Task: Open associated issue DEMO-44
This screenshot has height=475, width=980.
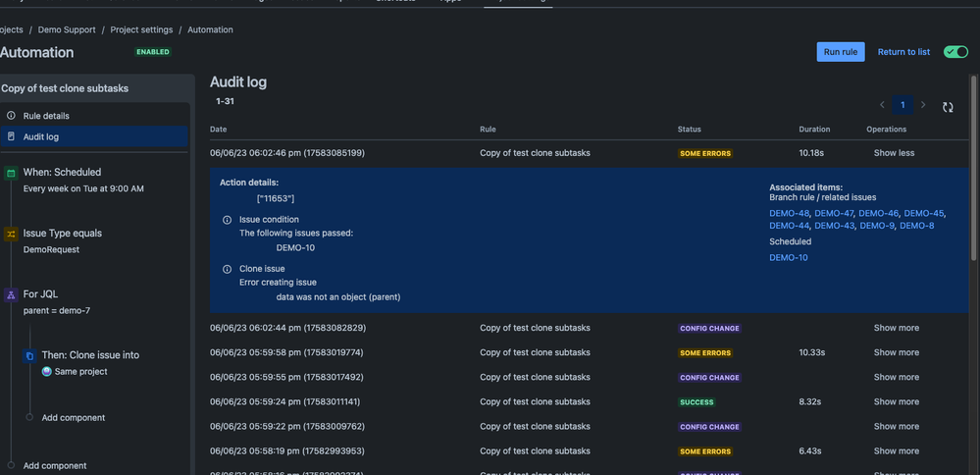Action: (x=789, y=226)
